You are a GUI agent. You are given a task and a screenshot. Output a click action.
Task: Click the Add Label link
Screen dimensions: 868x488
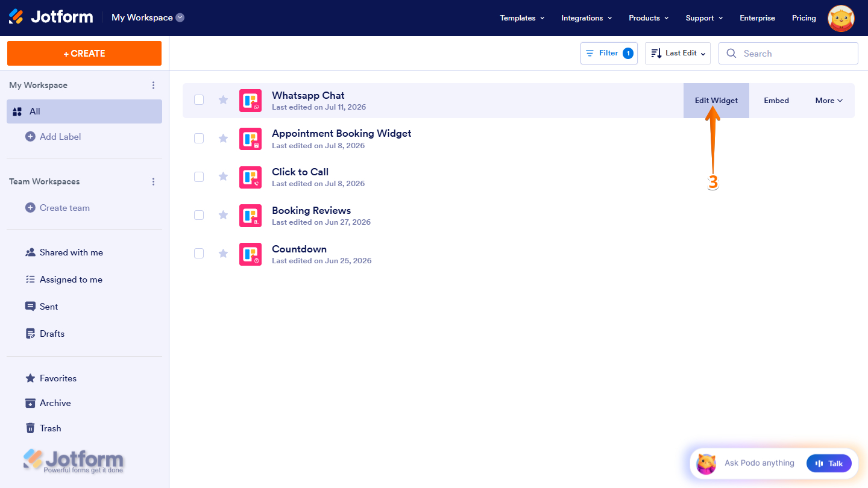point(60,137)
